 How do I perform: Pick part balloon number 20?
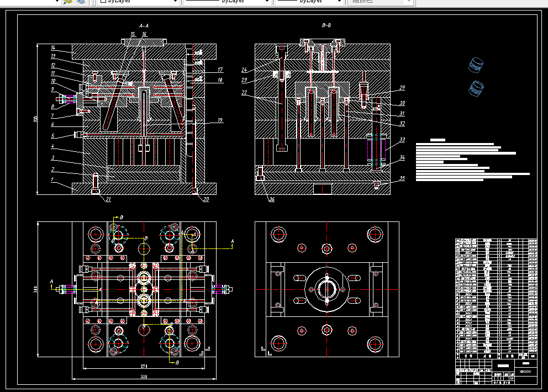(206, 199)
